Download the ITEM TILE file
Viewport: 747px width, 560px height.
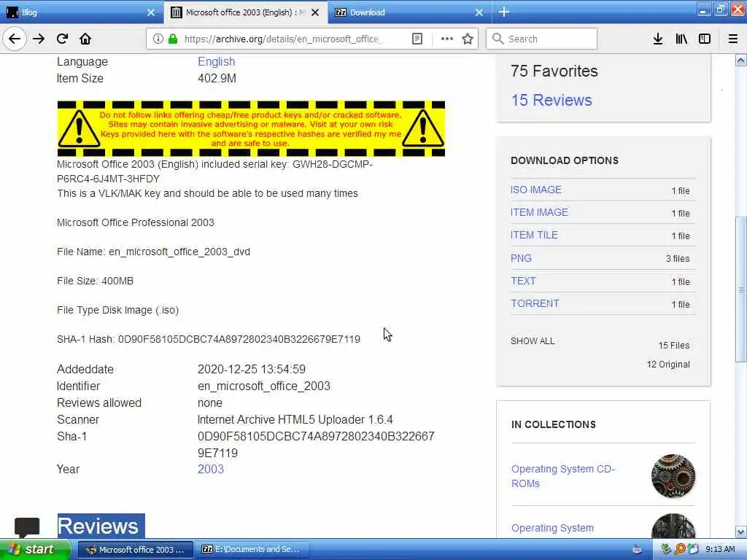coord(534,235)
